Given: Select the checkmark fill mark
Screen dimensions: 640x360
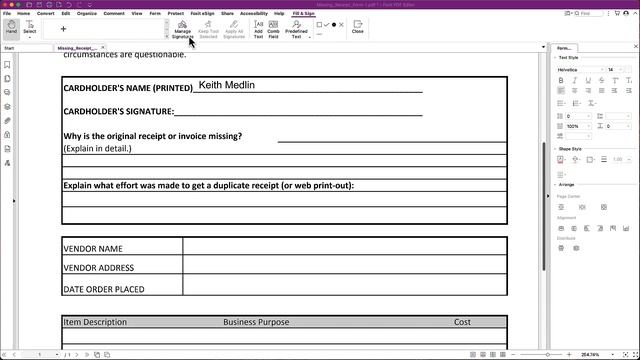Looking at the screenshot, I should pos(327,25).
